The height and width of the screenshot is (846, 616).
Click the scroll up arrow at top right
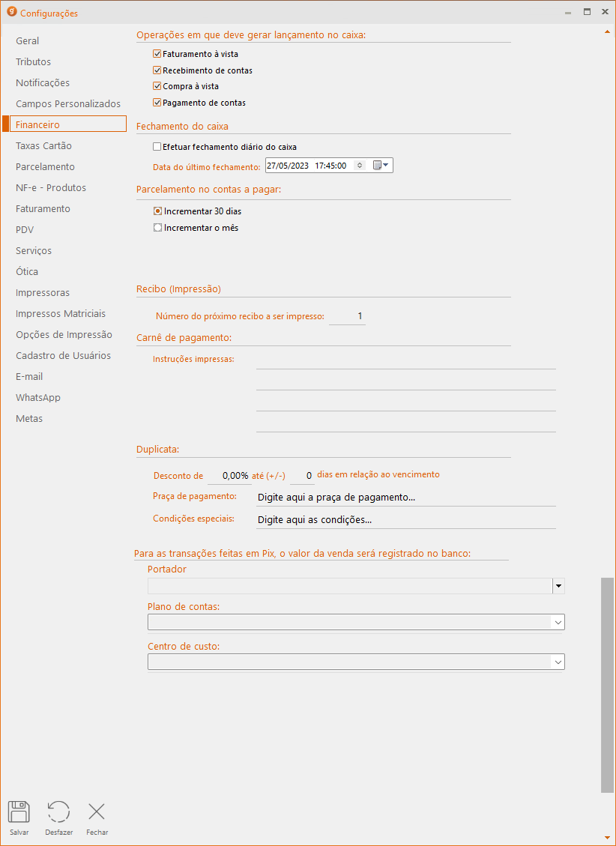click(x=607, y=31)
